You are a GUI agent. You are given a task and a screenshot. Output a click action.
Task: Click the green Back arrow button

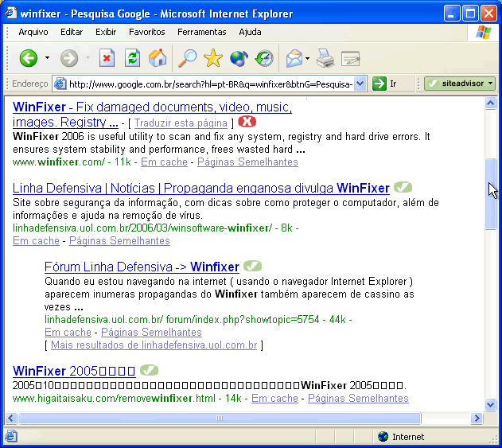click(x=29, y=58)
